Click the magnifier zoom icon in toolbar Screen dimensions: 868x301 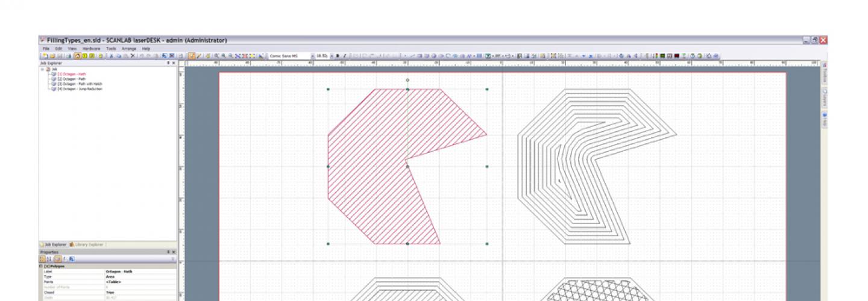[x=216, y=55]
